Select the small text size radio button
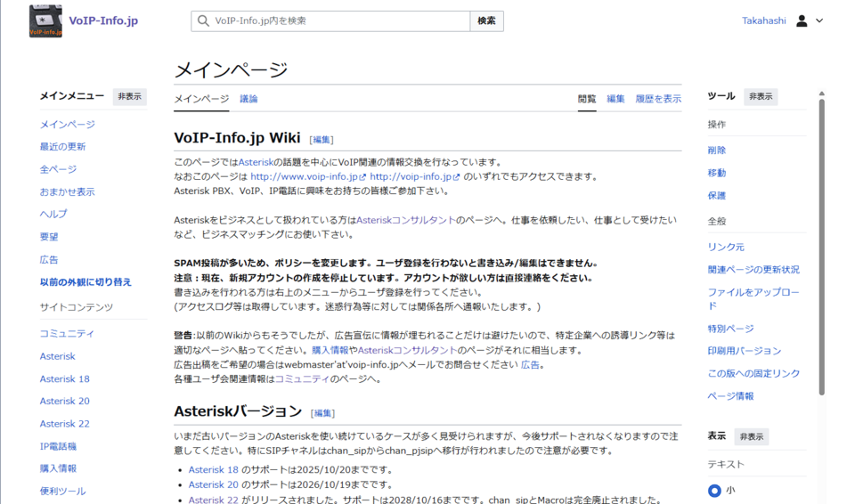Viewport: 855px width, 504px height. [714, 491]
